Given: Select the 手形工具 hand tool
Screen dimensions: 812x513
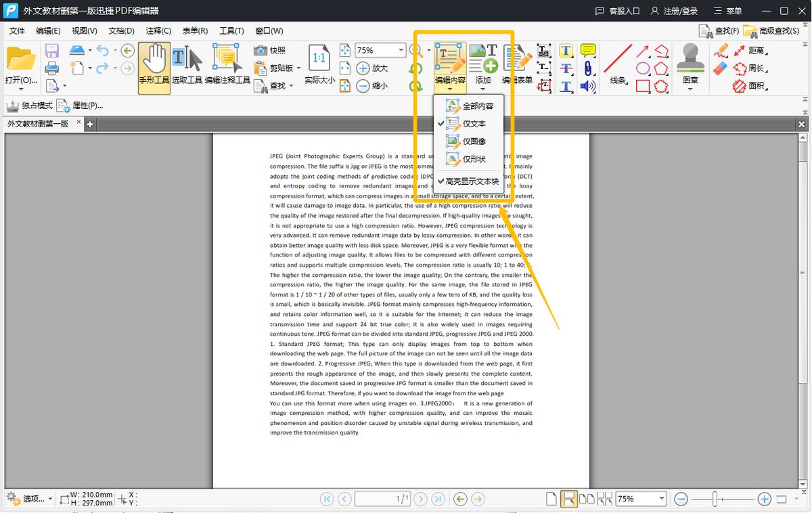Looking at the screenshot, I should [x=154, y=66].
